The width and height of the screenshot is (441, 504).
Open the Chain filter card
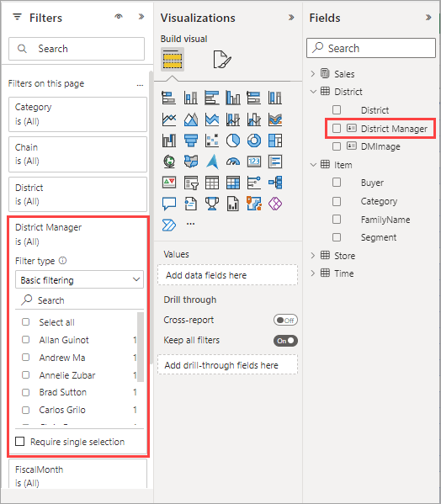[x=77, y=154]
